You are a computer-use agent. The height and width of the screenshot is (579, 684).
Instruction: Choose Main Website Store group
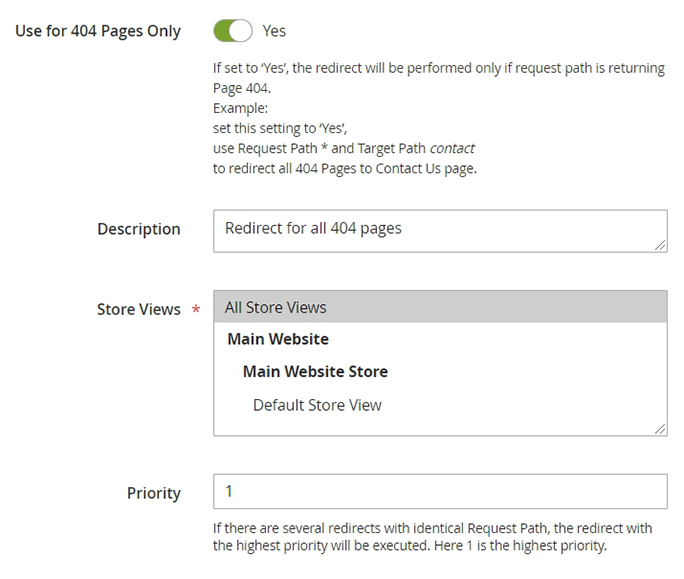[x=315, y=371]
